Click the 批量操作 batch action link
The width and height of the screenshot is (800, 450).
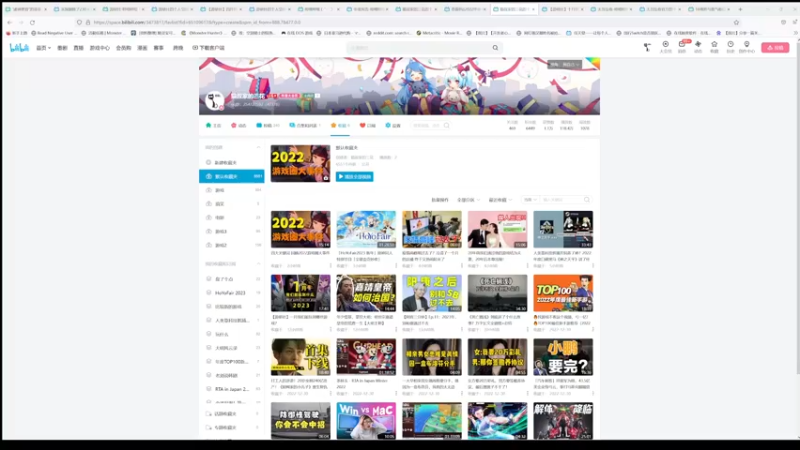(440, 200)
